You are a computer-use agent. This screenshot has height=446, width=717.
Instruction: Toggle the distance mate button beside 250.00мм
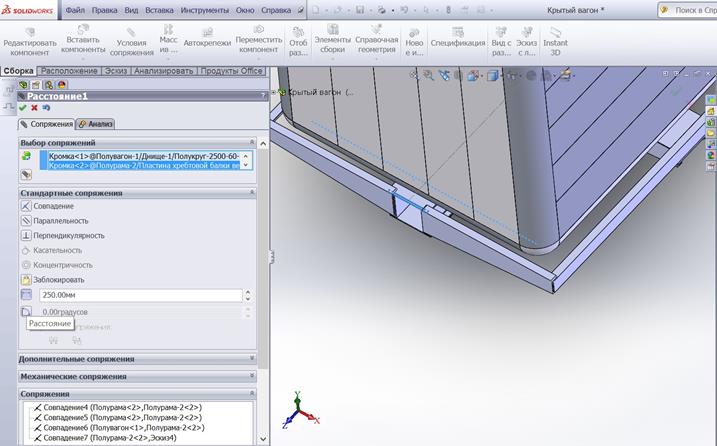click(x=27, y=296)
